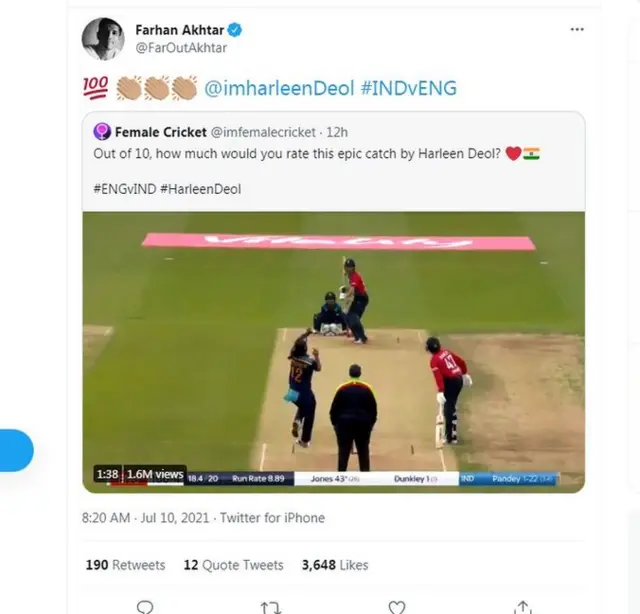Image resolution: width=640 pixels, height=614 pixels.
Task: Click the Twitter for iPhone source link
Action: (x=274, y=518)
